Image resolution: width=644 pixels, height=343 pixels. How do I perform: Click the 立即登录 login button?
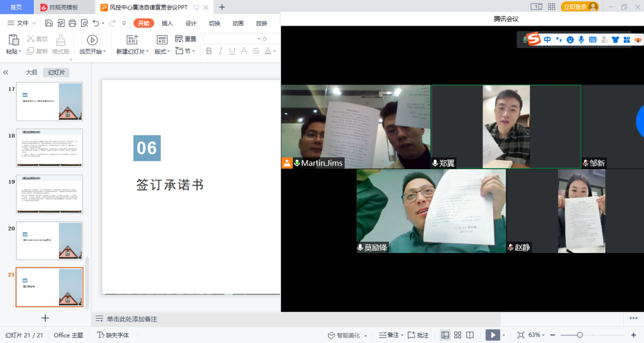[580, 7]
